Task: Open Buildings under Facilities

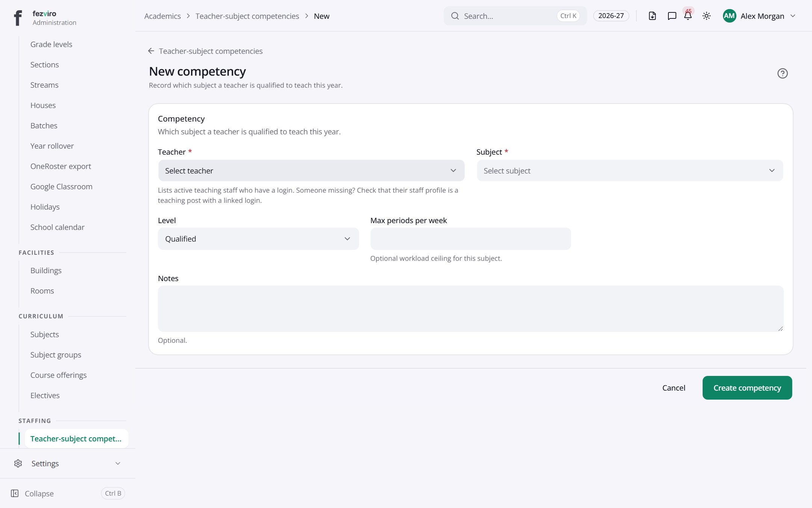Action: (x=46, y=271)
